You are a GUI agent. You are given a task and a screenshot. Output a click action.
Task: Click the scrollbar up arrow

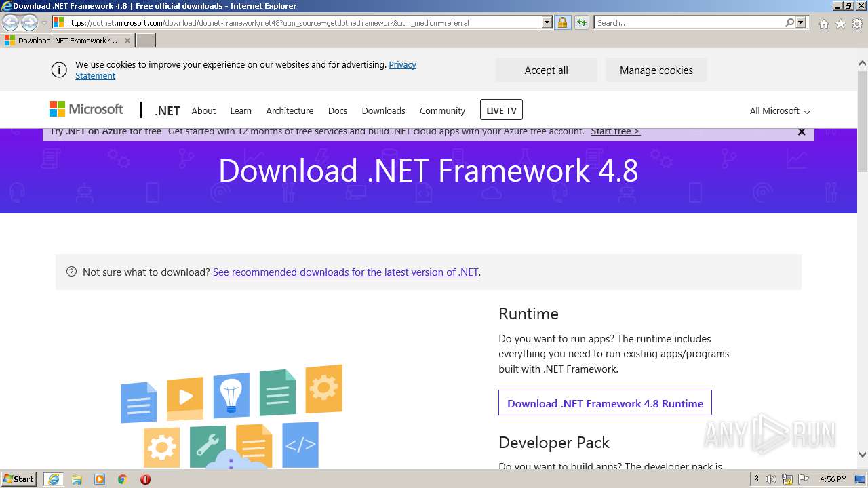pyautogui.click(x=862, y=64)
